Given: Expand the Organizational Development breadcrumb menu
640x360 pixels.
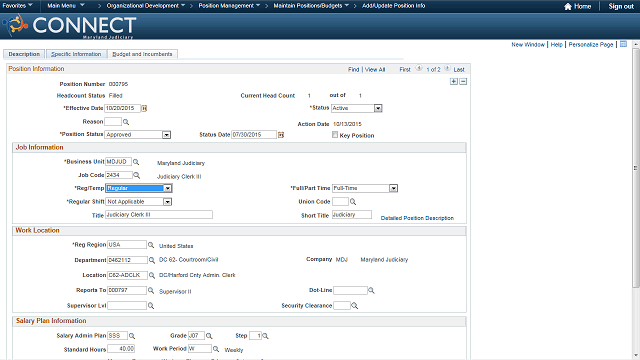Looking at the screenshot, I should point(146,6).
